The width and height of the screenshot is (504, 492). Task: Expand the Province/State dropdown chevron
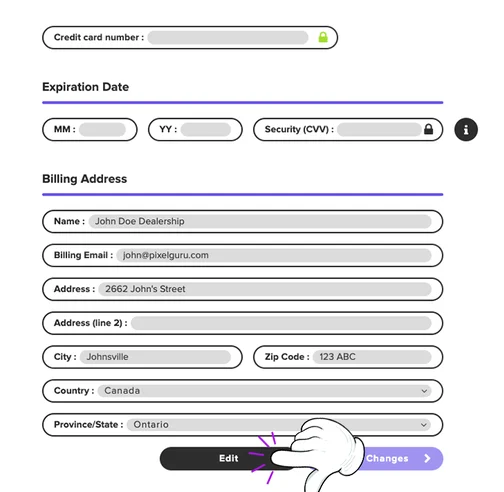(423, 425)
